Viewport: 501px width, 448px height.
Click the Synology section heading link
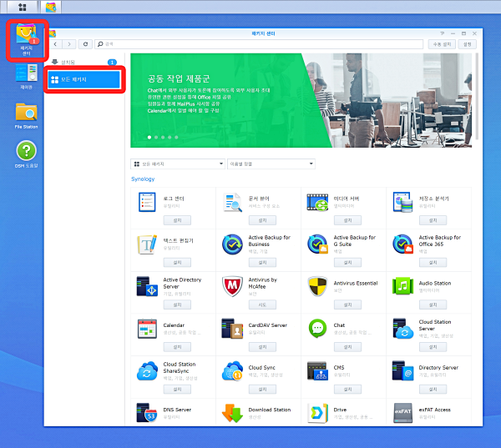[x=143, y=179]
